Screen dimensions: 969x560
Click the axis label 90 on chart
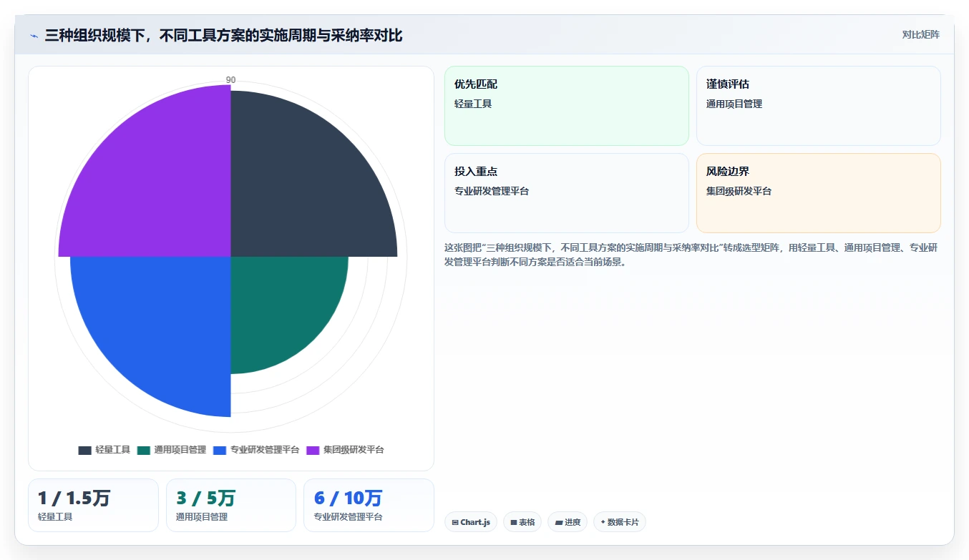pos(230,80)
